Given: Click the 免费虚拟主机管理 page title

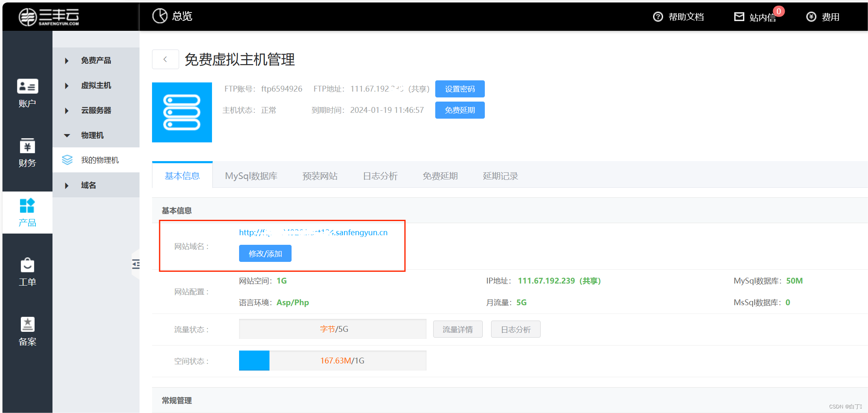Looking at the screenshot, I should (239, 60).
